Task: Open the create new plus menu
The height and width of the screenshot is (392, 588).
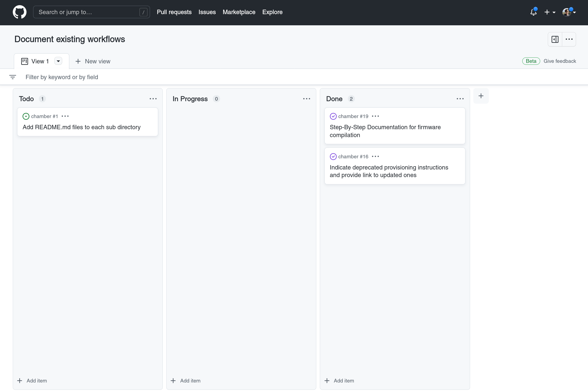Action: [x=550, y=12]
